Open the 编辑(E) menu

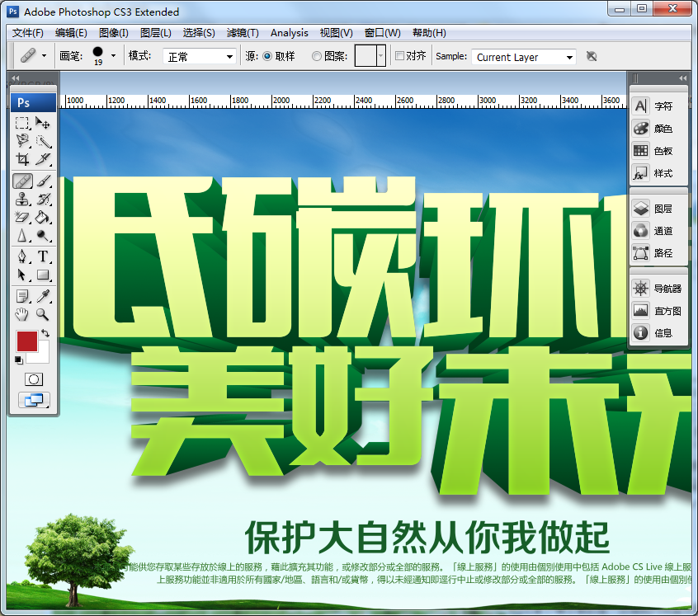point(71,33)
